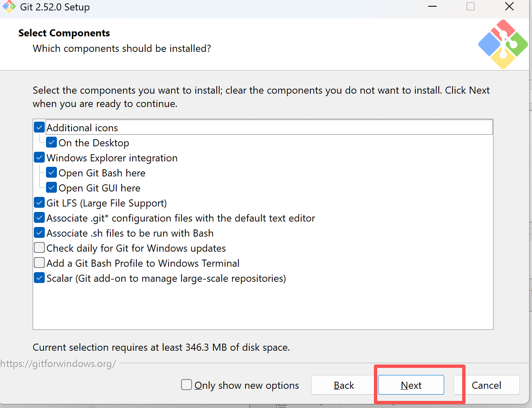This screenshot has width=532, height=408.
Task: Click the Git logo in the title bar
Action: [9, 7]
